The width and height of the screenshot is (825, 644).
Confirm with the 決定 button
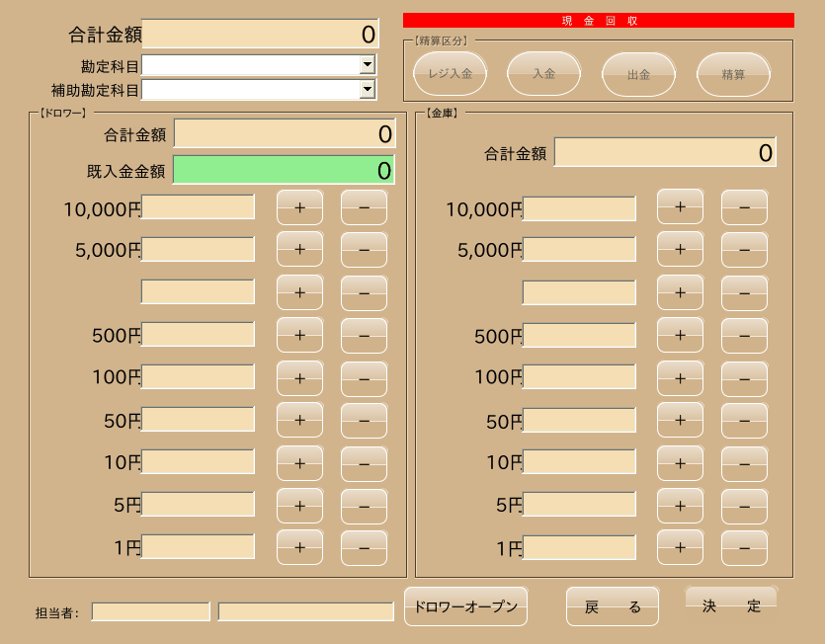(x=731, y=605)
